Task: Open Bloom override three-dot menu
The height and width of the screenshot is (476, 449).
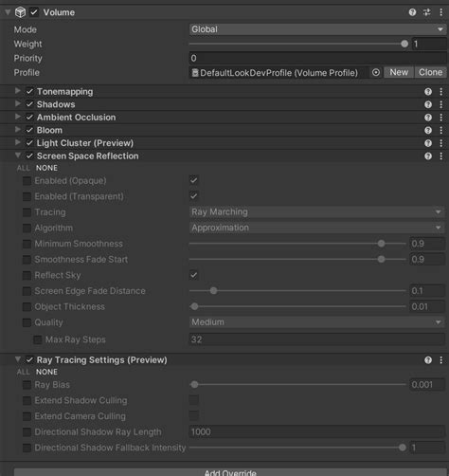Action: click(x=441, y=130)
